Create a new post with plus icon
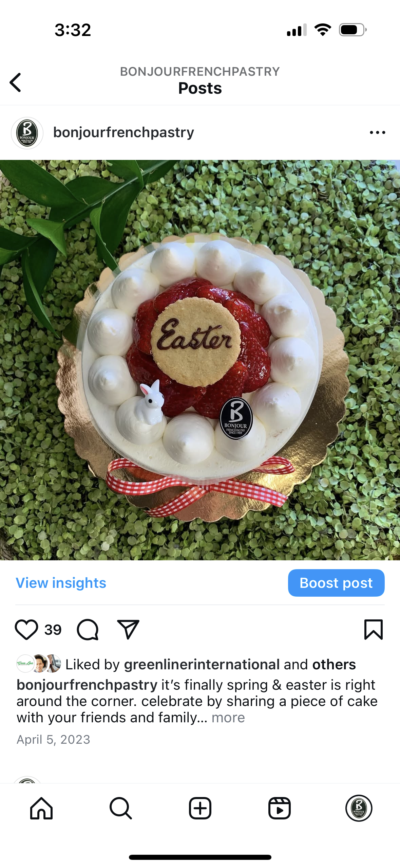The width and height of the screenshot is (400, 868). pos(200,808)
